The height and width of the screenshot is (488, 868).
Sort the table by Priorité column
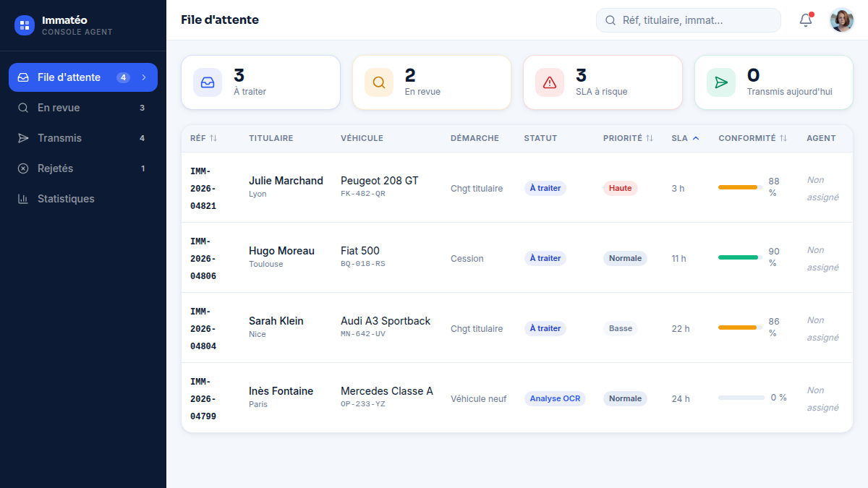(628, 138)
